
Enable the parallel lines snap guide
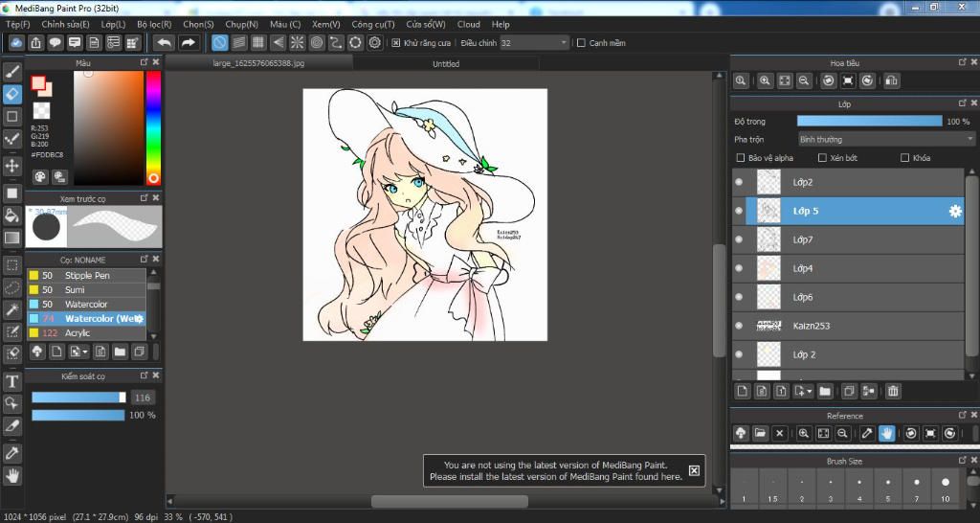pos(238,42)
